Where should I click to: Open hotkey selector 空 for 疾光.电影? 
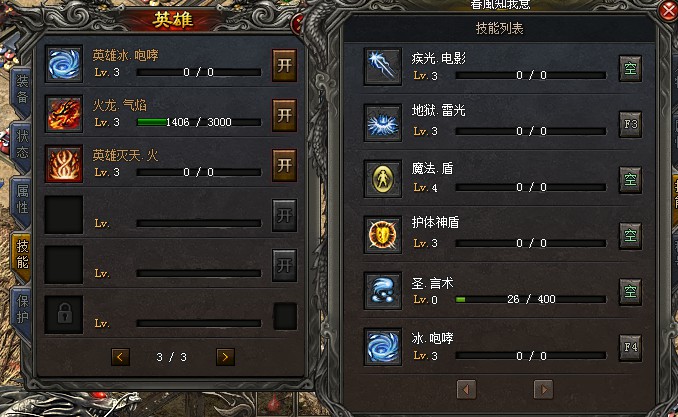pos(630,68)
